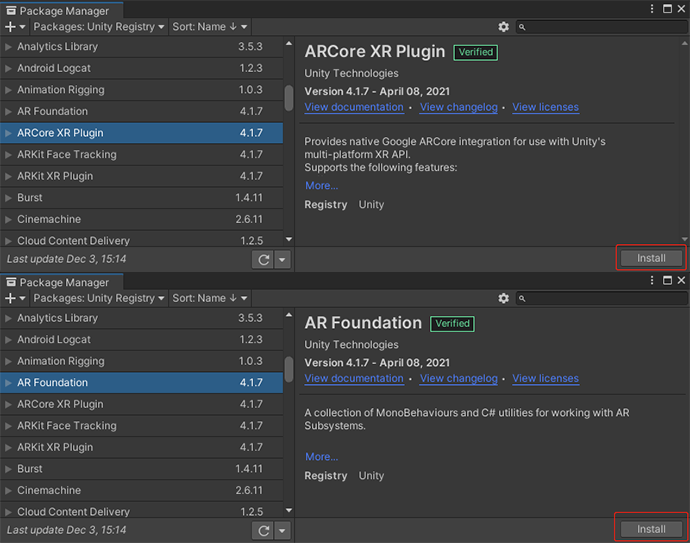
Task: Open View changelog link for ARCore XR Plugin
Action: [x=459, y=107]
